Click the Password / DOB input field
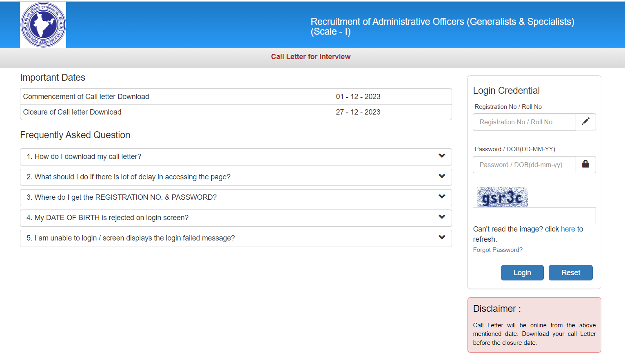This screenshot has width=625, height=364. [524, 165]
